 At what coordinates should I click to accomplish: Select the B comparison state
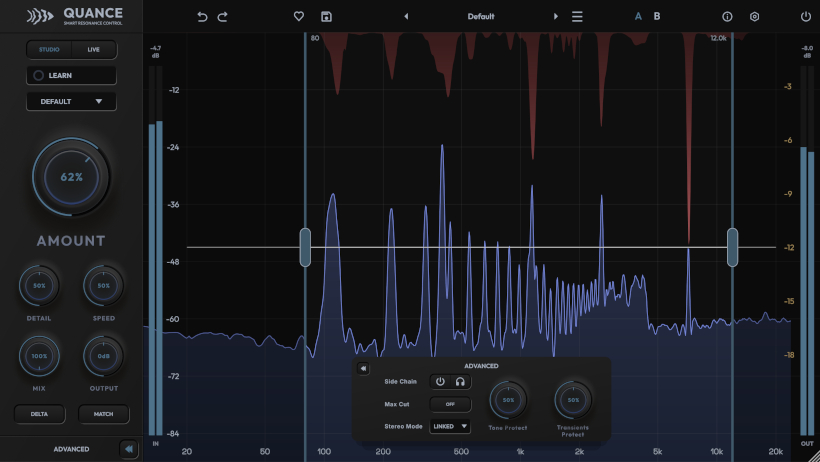point(657,16)
